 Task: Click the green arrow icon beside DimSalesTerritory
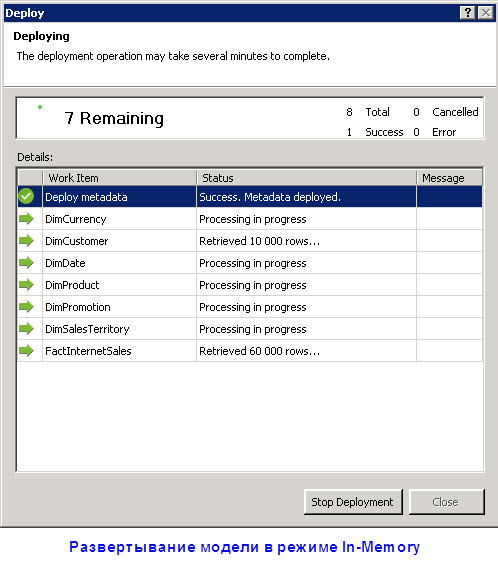(x=26, y=329)
